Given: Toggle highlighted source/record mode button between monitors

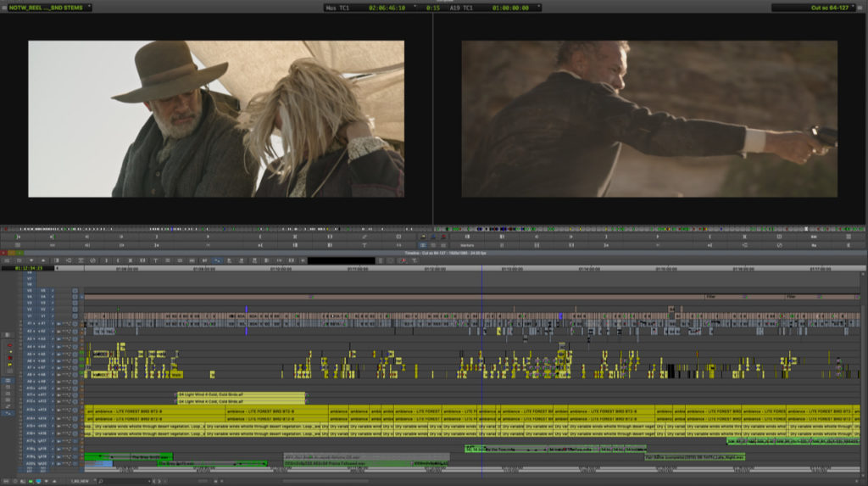Looking at the screenshot, I should (x=423, y=245).
